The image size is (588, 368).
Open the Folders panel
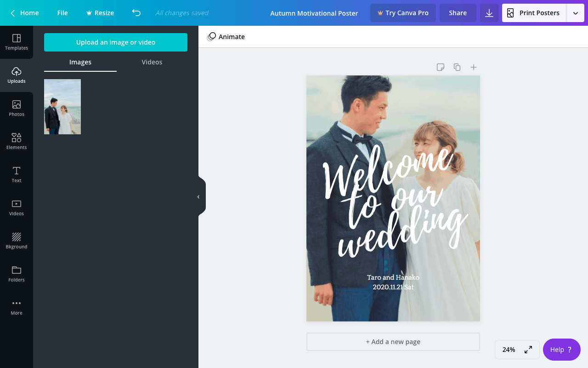pyautogui.click(x=17, y=274)
